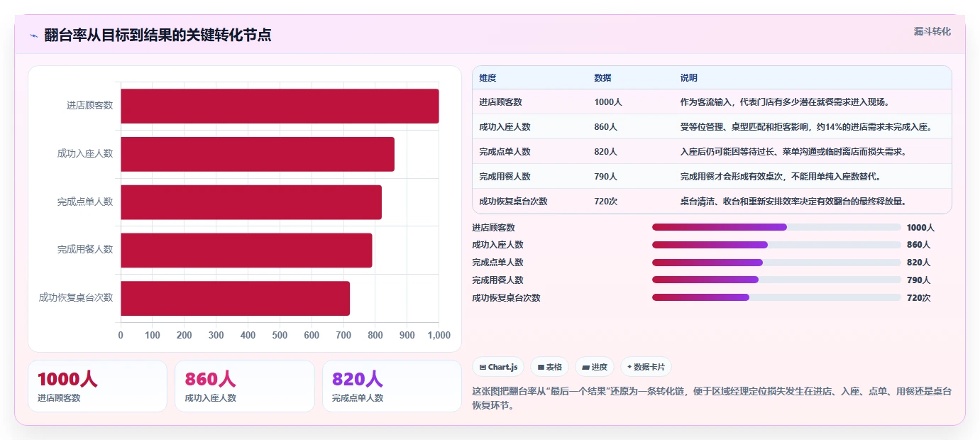The image size is (980, 440).
Task: Click the summary paragraph starting 这张图把翻台率
Action: 712,399
